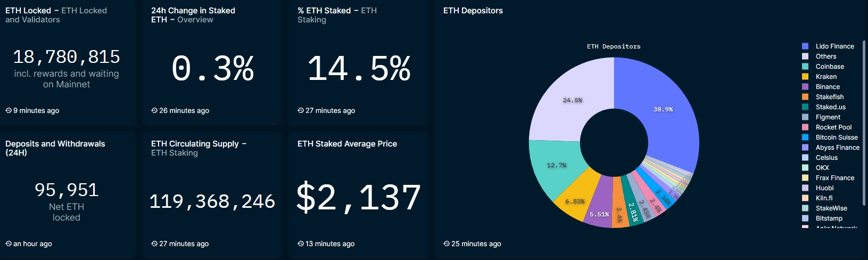Click the clock icon beside '25 minutes ago'

pyautogui.click(x=447, y=244)
